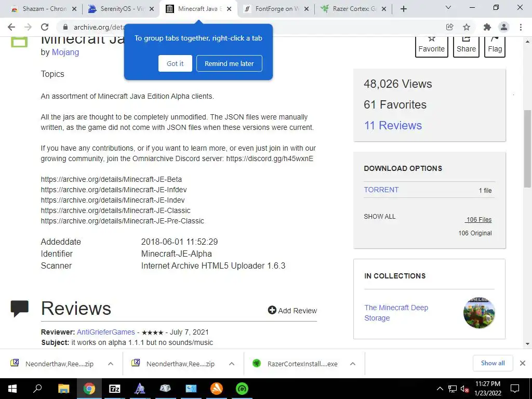532x399 pixels.
Task: Reload the current page
Action: pos(45,27)
